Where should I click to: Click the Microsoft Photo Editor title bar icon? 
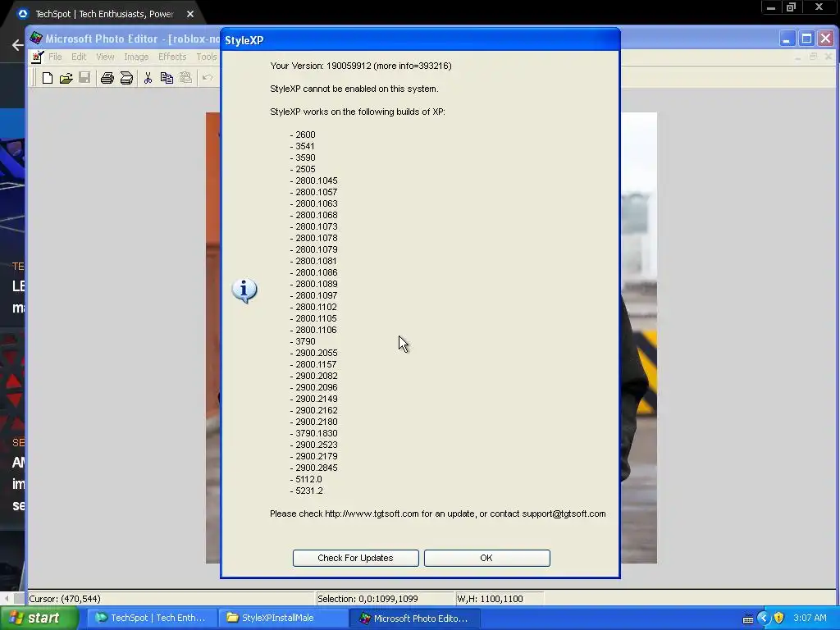click(36, 38)
